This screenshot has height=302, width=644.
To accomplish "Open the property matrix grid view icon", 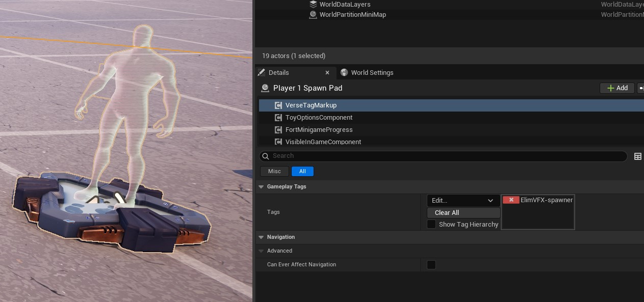I will click(637, 156).
